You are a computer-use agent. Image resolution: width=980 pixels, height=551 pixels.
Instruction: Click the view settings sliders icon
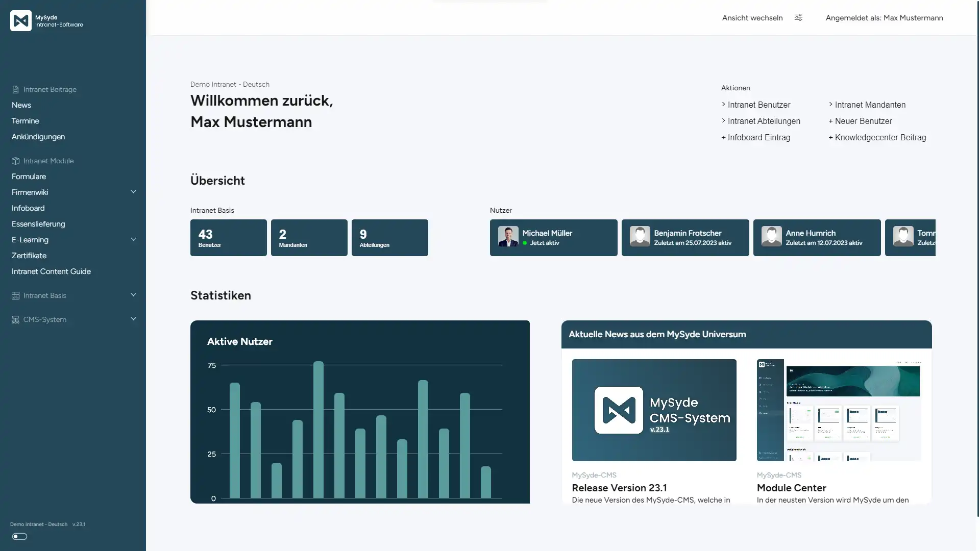click(x=798, y=17)
